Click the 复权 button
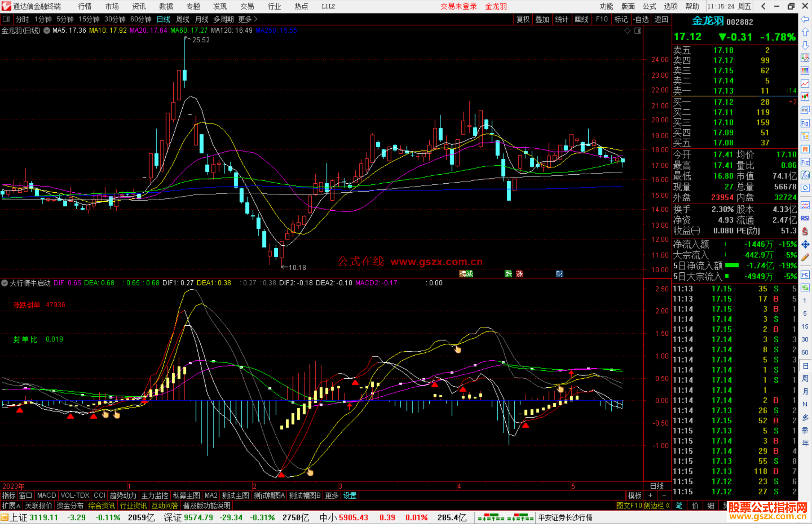Viewport: 812px width, 524px height. pos(523,19)
